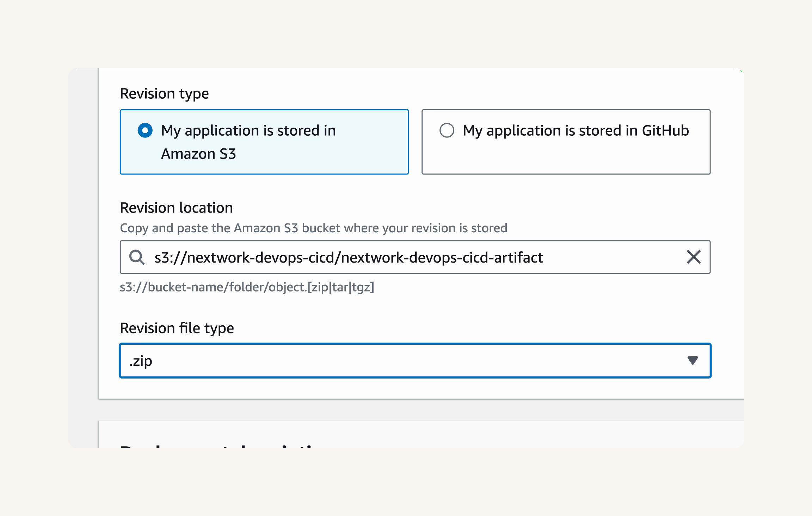This screenshot has height=516, width=812.
Task: Select the Amazon S3 revision type radio
Action: click(x=145, y=130)
